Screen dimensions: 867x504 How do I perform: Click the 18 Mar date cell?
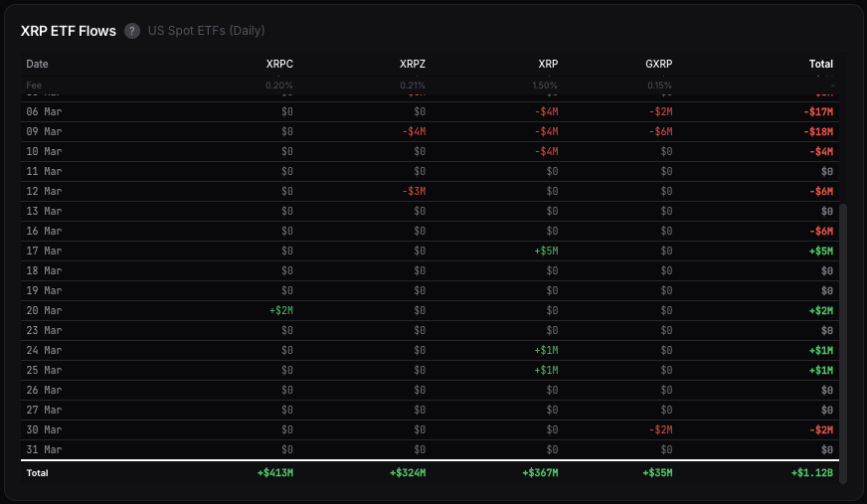[x=44, y=270]
